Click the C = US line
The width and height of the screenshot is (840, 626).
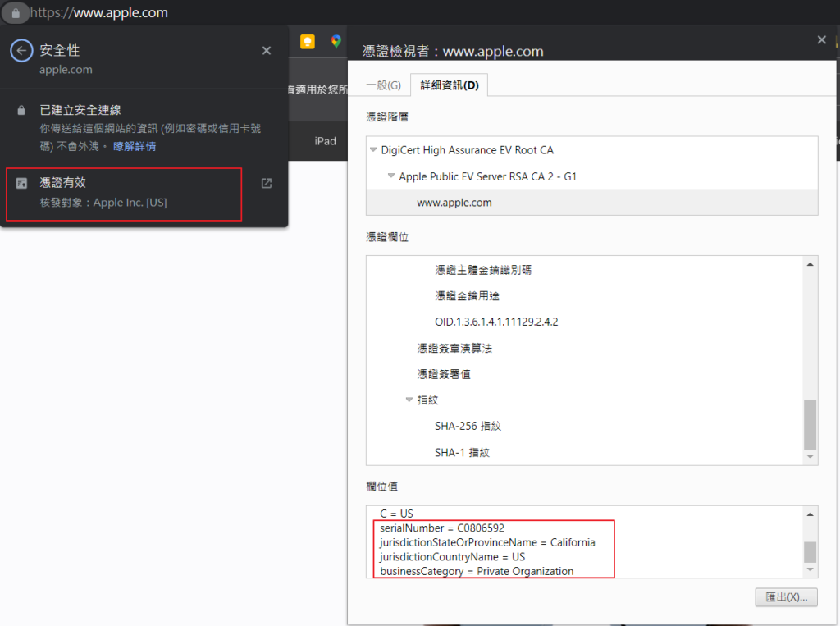(x=396, y=514)
